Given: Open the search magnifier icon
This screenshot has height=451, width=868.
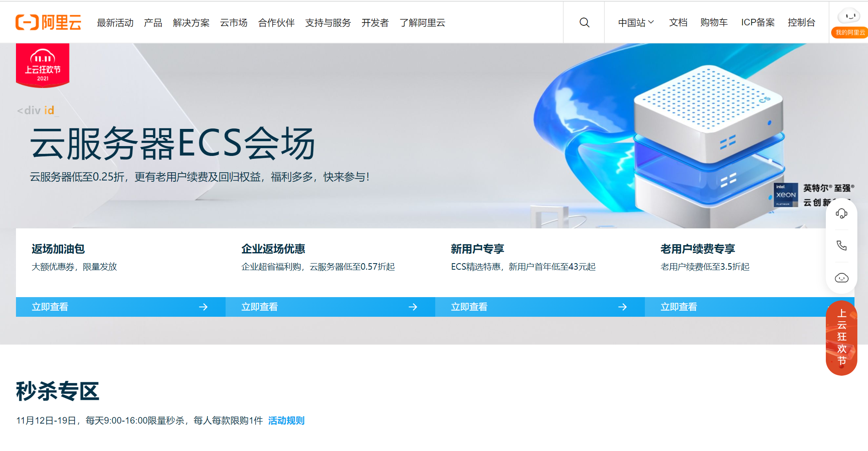Looking at the screenshot, I should [584, 23].
